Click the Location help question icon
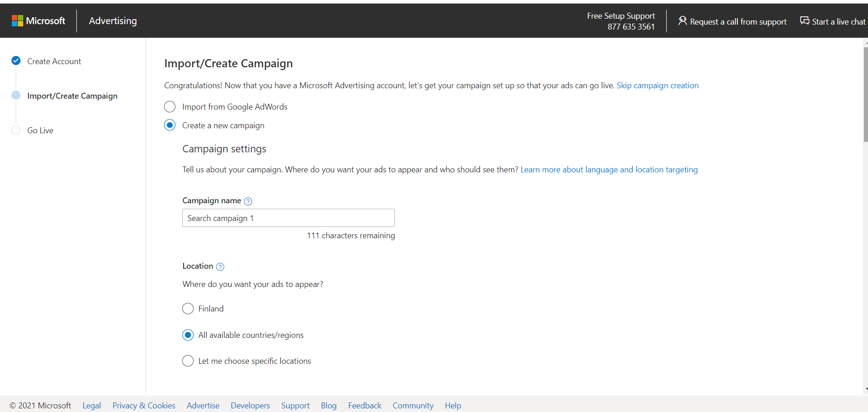This screenshot has width=868, height=412. (x=220, y=266)
